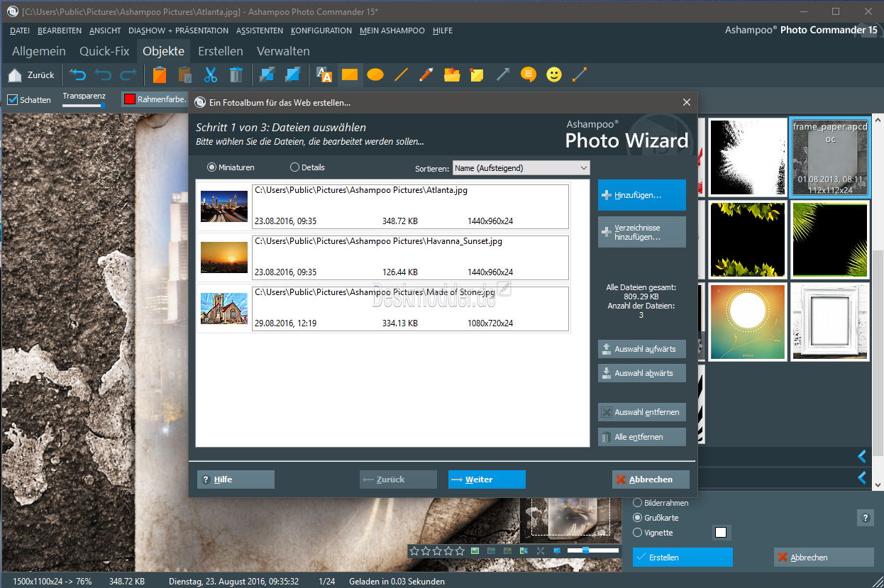This screenshot has height=588, width=884.
Task: Select the speech bubble tool
Action: (x=528, y=74)
